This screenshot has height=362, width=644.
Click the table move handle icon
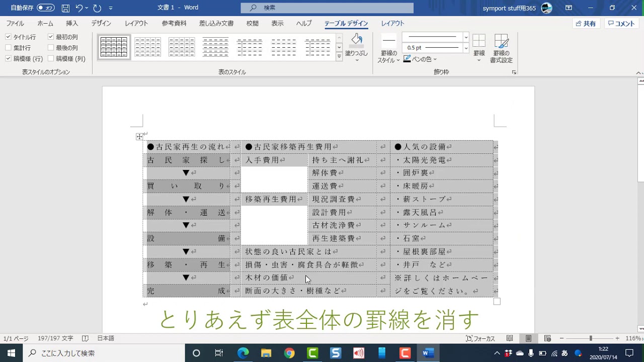[139, 137]
